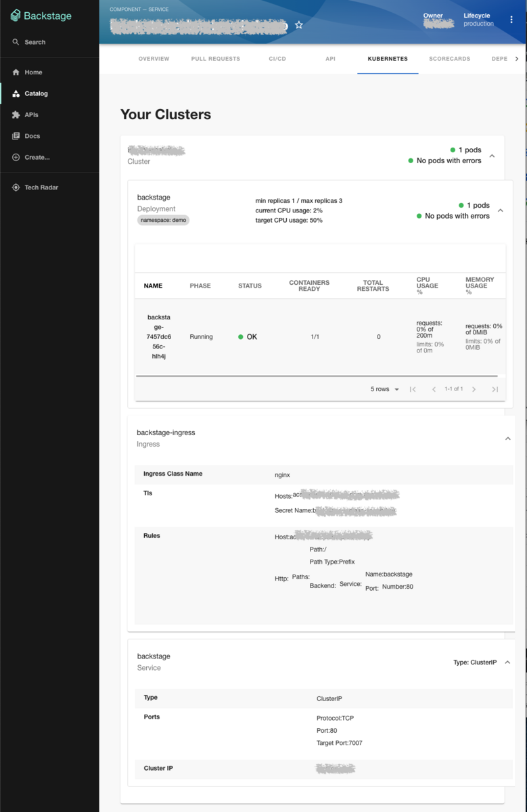Sort by the STATUS column header

tap(250, 286)
